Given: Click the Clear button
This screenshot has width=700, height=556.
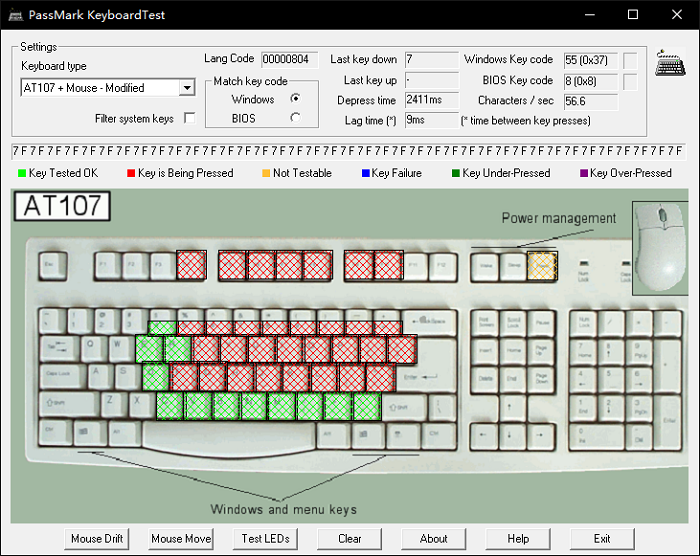Looking at the screenshot, I should [x=350, y=539].
